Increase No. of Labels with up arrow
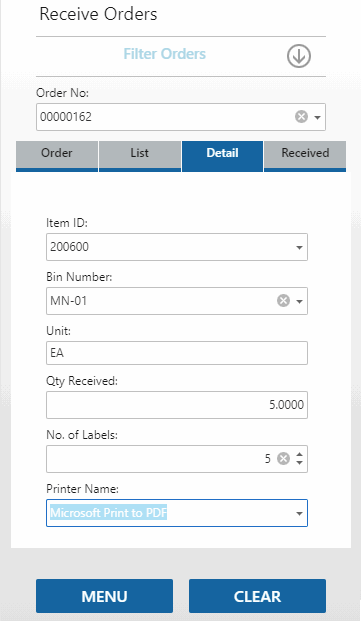 (x=300, y=455)
